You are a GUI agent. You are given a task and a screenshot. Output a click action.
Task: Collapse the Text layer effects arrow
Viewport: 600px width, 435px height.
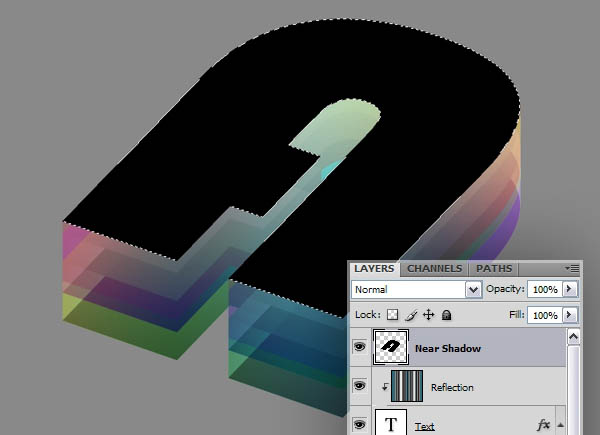560,425
